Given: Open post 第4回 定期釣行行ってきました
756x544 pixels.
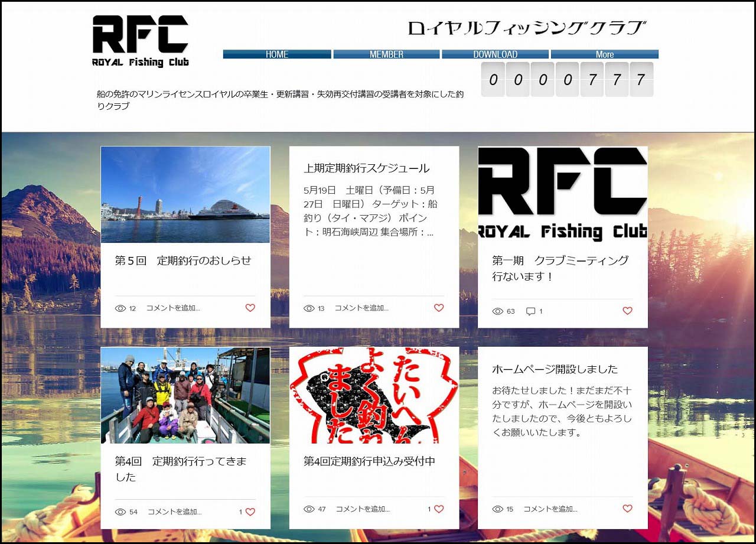Looking at the screenshot, I should (x=181, y=469).
